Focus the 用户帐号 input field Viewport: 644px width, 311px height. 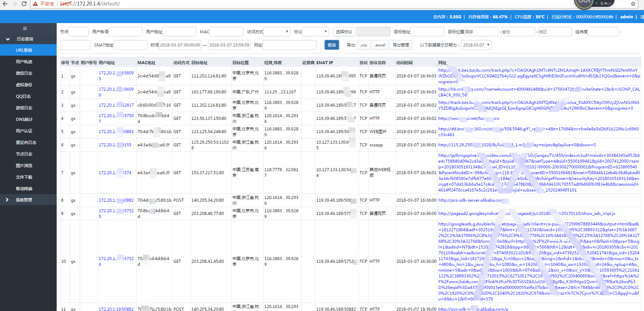click(x=126, y=32)
